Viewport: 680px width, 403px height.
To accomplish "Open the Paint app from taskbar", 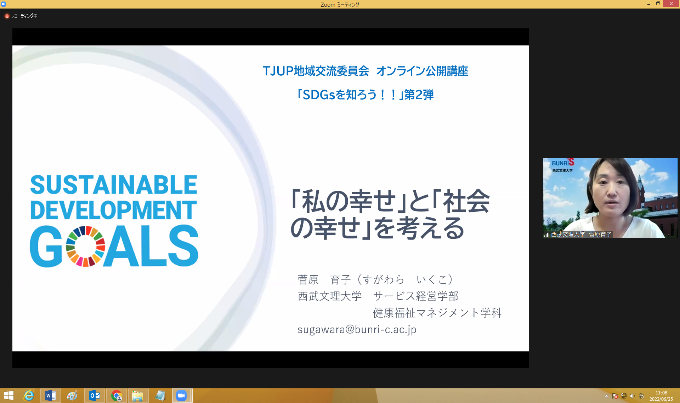I will [72, 396].
